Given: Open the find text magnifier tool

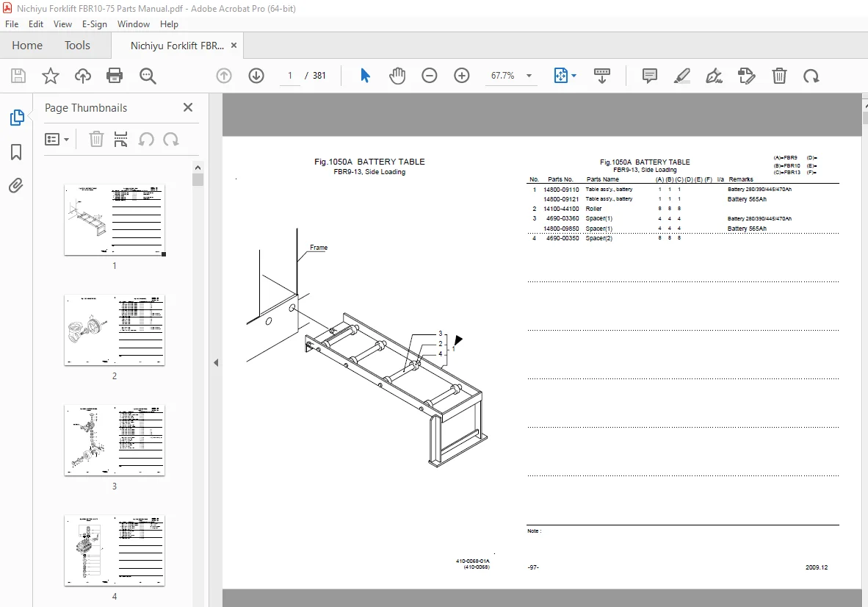Looking at the screenshot, I should [148, 76].
